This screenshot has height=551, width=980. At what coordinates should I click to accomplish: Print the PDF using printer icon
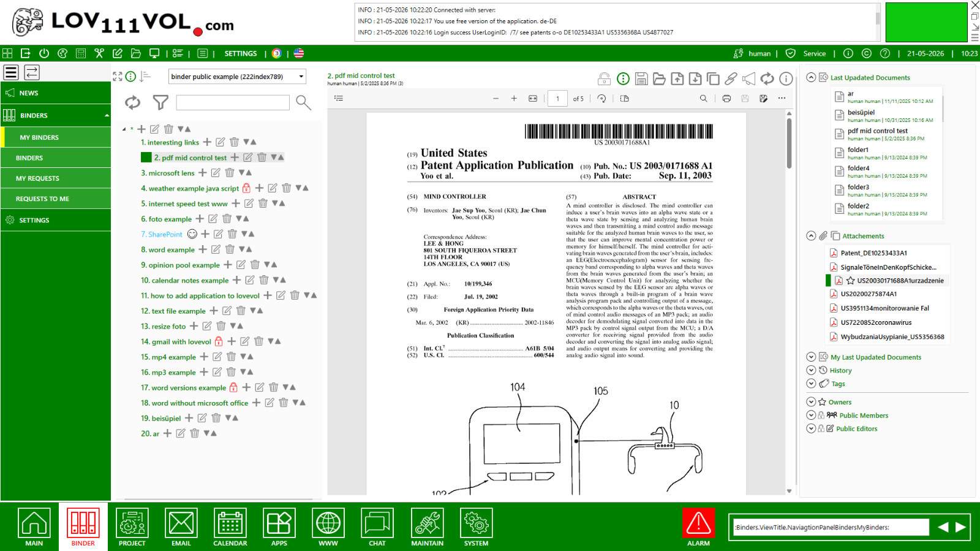(x=726, y=99)
